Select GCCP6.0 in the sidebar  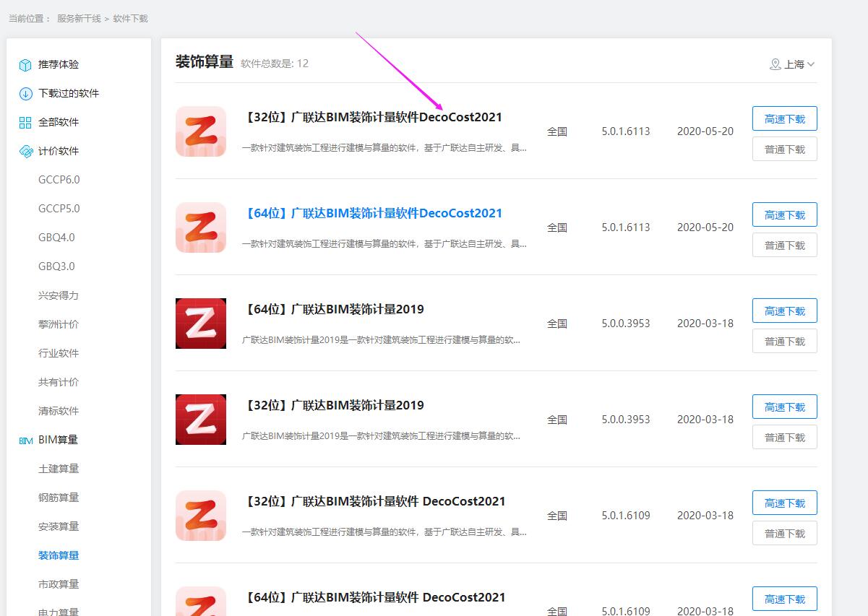[x=59, y=180]
